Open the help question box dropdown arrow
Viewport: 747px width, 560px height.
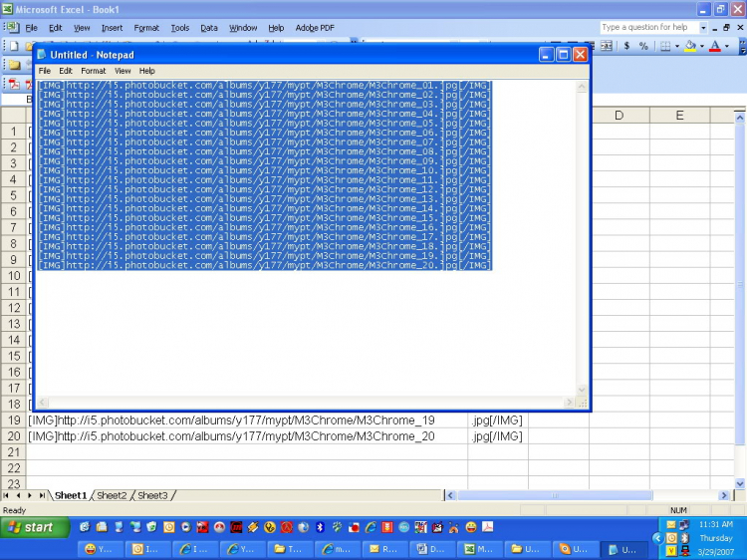703,28
